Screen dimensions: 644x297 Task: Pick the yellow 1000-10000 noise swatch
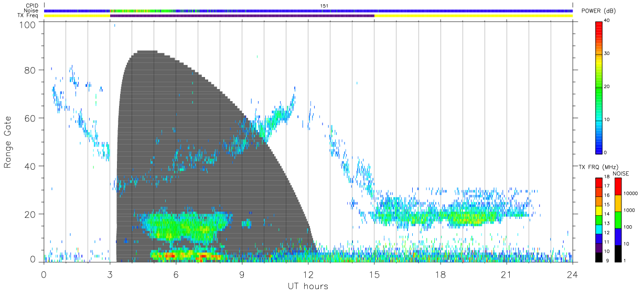[x=618, y=203]
